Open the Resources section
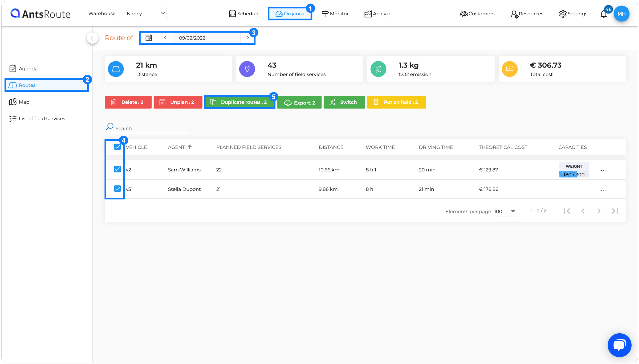The width and height of the screenshot is (639, 364). [x=527, y=14]
